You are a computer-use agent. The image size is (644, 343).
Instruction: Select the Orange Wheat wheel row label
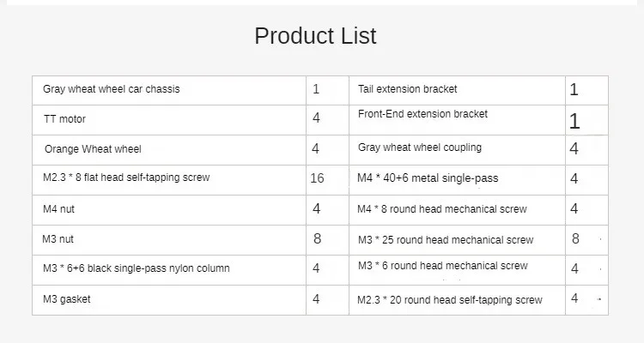pos(93,149)
